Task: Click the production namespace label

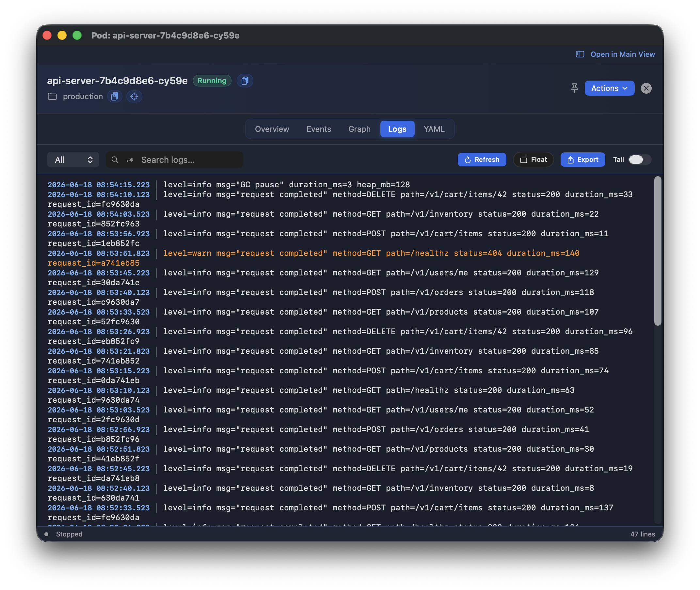Action: (x=83, y=97)
